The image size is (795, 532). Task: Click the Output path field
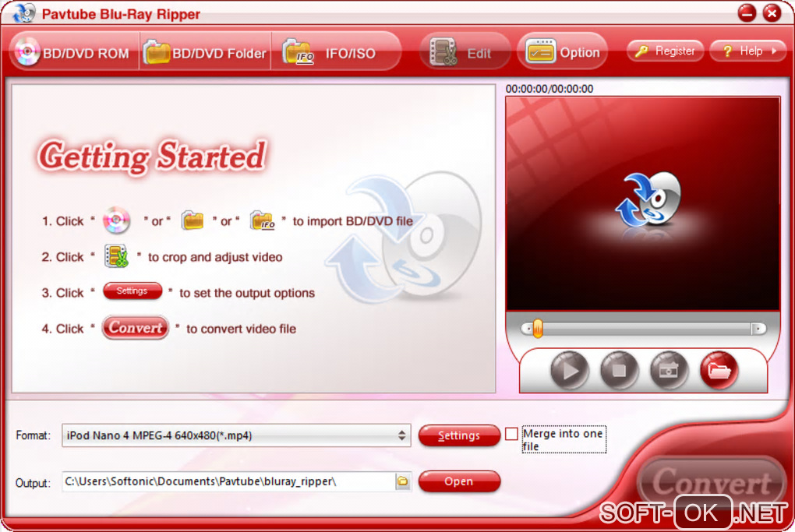[228, 481]
